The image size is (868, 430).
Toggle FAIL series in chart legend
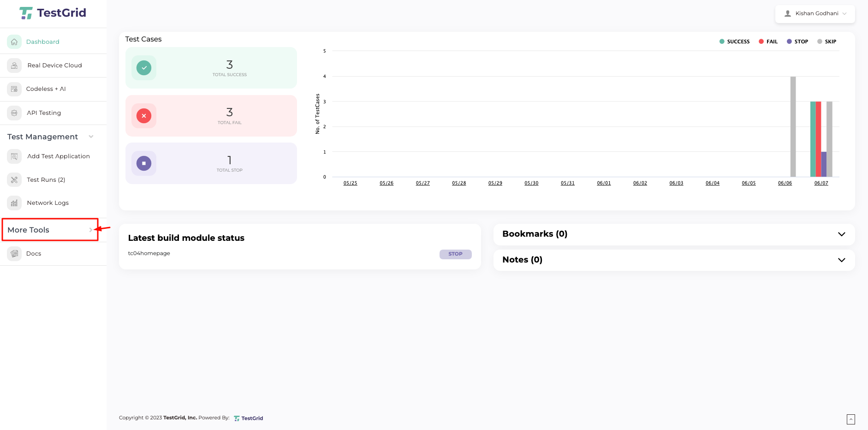(768, 42)
